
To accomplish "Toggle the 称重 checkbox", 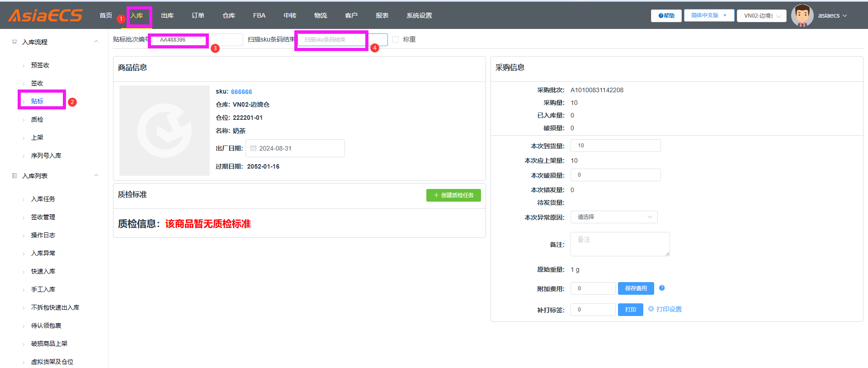I will [x=396, y=39].
